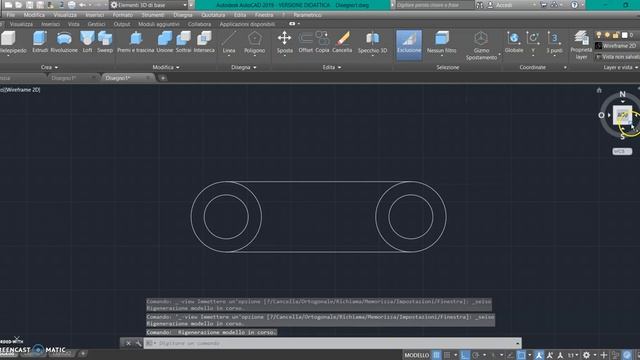
Task: Toggle snap mode in status bar
Action: point(447,355)
